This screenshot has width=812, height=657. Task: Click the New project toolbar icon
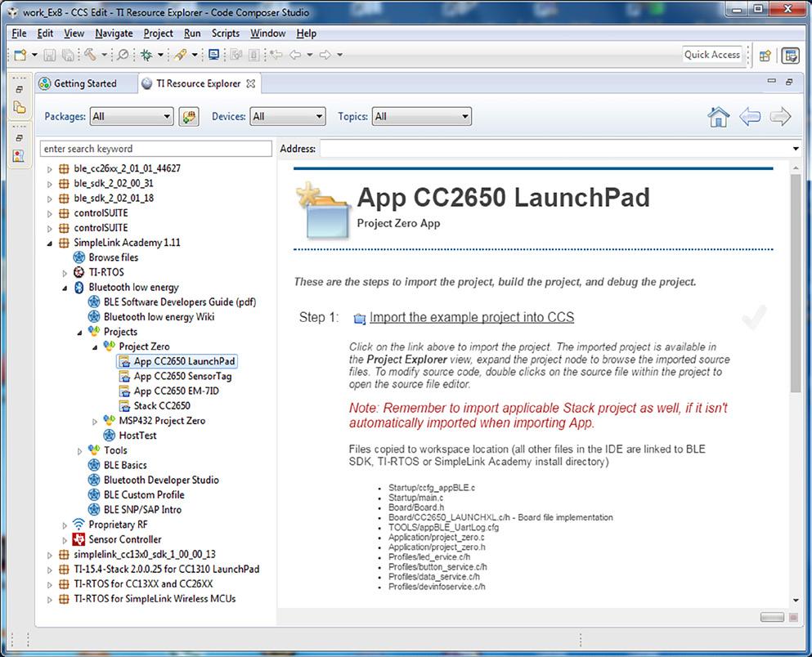point(20,55)
